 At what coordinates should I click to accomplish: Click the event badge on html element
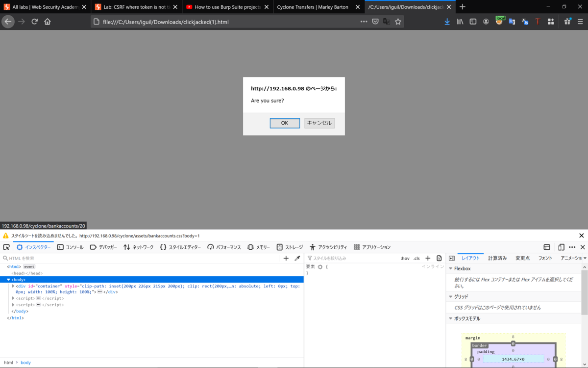click(x=29, y=266)
